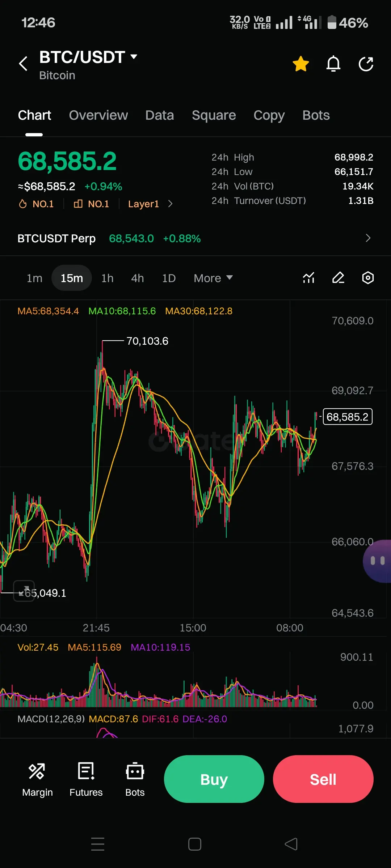Go back using the arrow beside BTC/USDT
Image resolution: width=391 pixels, height=868 pixels.
[x=23, y=64]
